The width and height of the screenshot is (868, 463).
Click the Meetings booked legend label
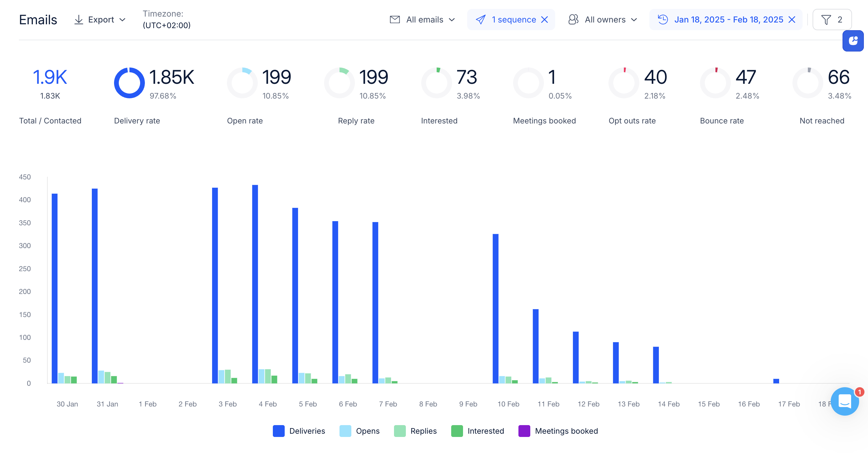pyautogui.click(x=566, y=431)
